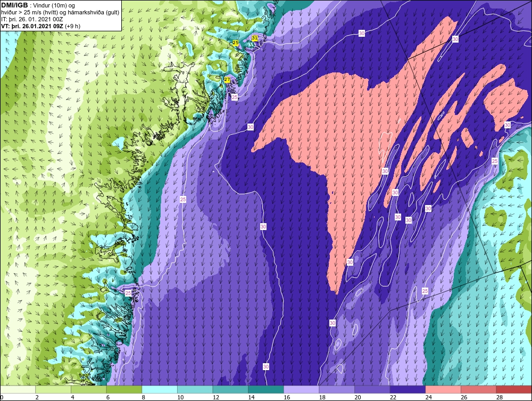Click the coral 26–28 m/s legend swatch
Image resolution: width=532 pixels, height=401 pixels.
[479, 389]
